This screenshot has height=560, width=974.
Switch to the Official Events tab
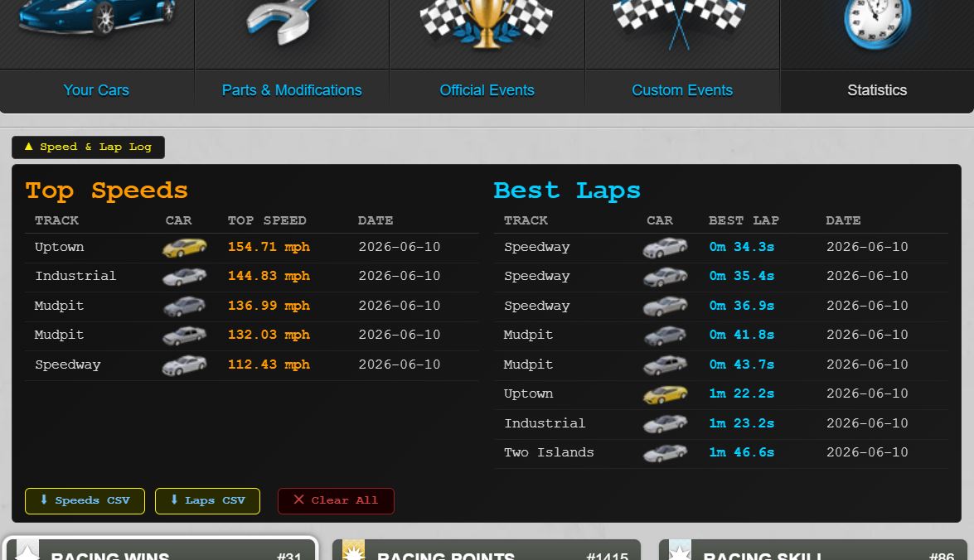(487, 90)
